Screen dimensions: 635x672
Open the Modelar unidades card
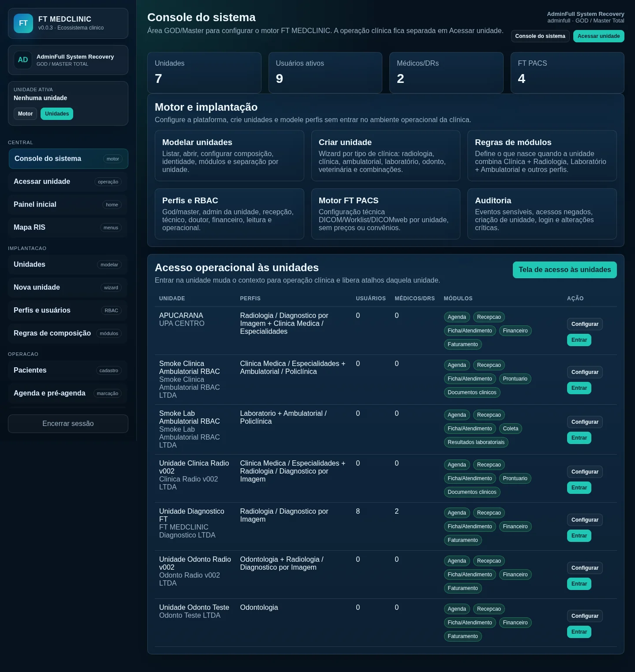(x=229, y=156)
